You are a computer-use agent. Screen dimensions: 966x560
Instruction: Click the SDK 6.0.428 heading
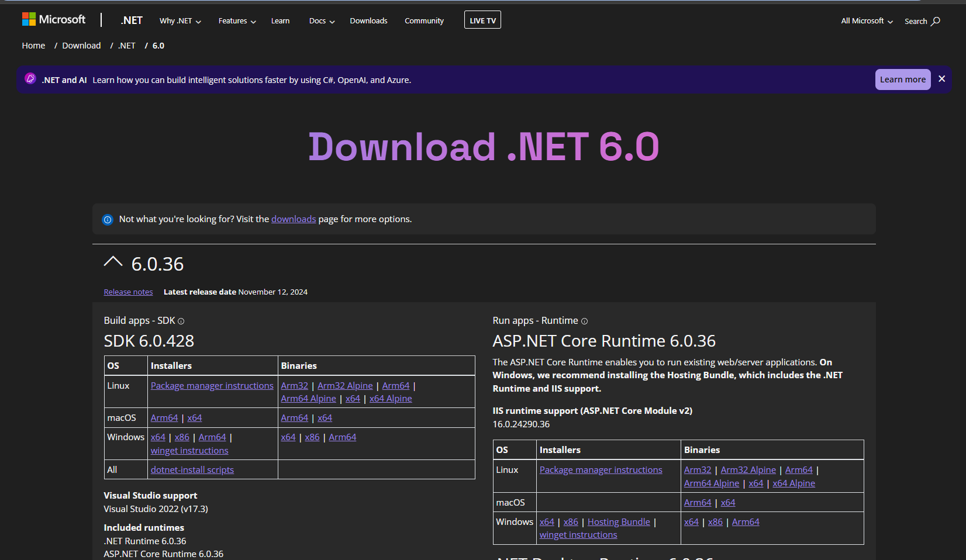click(x=149, y=341)
